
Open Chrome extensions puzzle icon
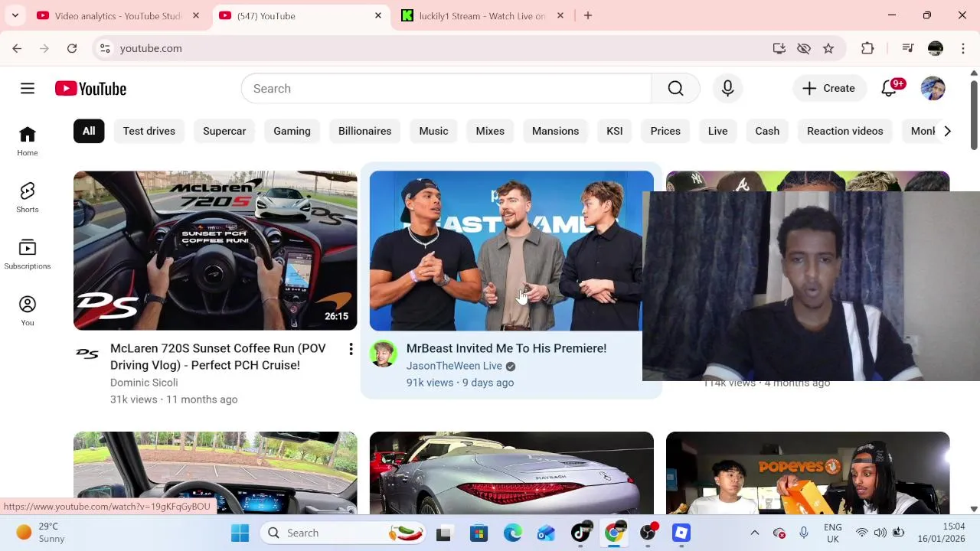tap(867, 48)
